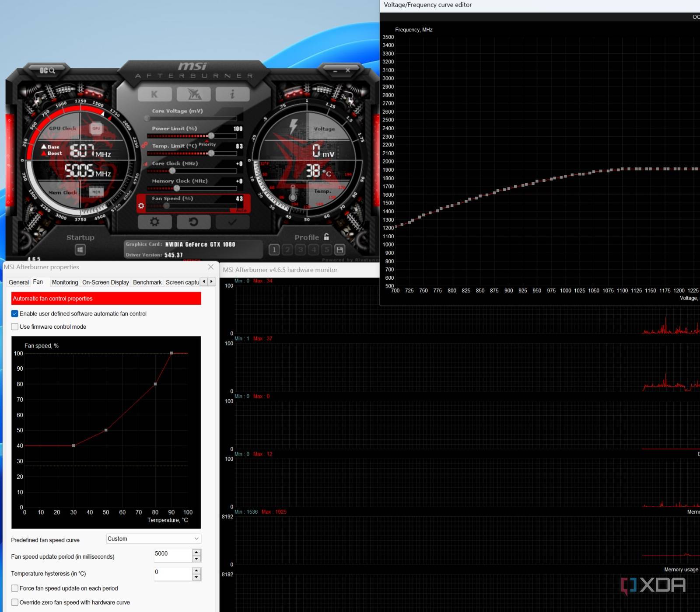The width and height of the screenshot is (700, 612).
Task: Open the OC Scanner button
Action: tap(47, 70)
